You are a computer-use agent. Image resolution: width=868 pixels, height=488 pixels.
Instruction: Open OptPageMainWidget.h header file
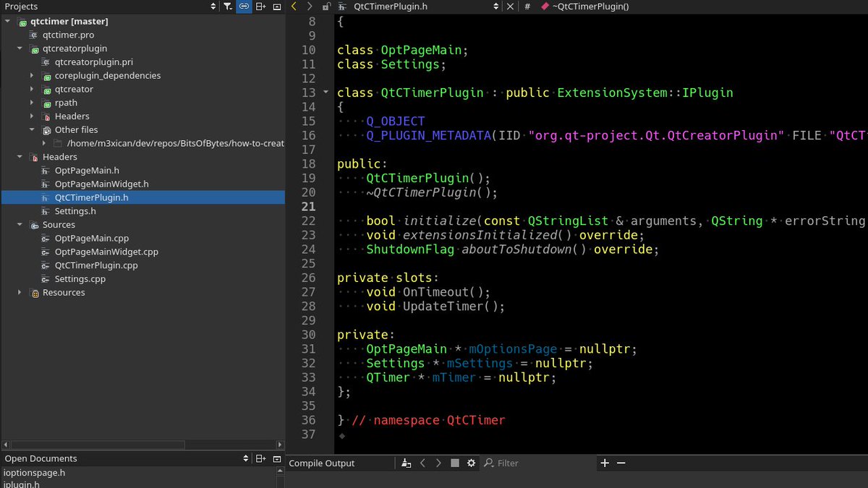coord(101,184)
